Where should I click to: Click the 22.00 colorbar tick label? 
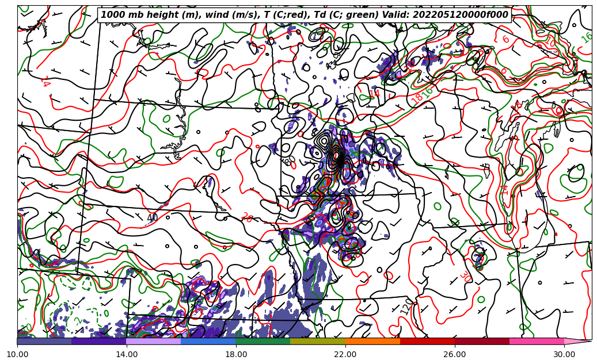tap(345, 354)
